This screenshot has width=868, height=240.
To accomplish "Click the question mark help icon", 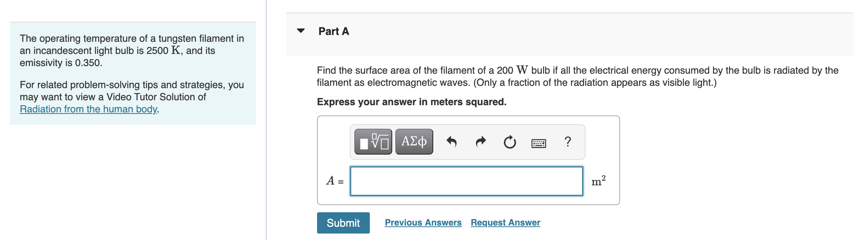I will tap(567, 142).
